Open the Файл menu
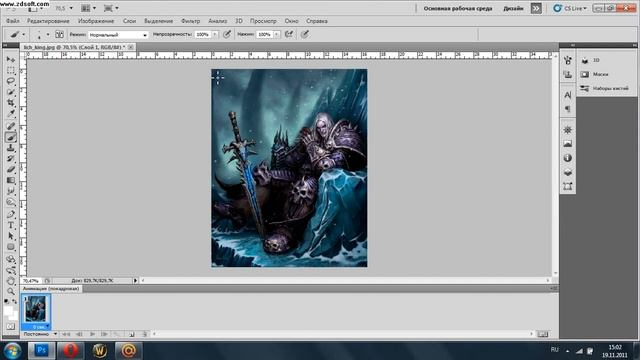This screenshot has width=640, height=360. [13, 21]
